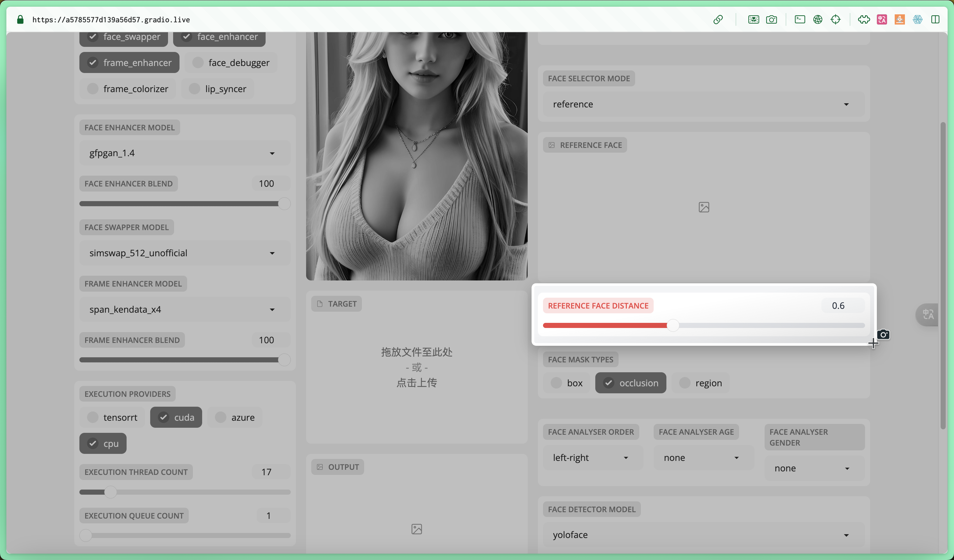Open the span_kendata_x4 frame enhancer dropdown
The height and width of the screenshot is (560, 954).
(x=185, y=309)
